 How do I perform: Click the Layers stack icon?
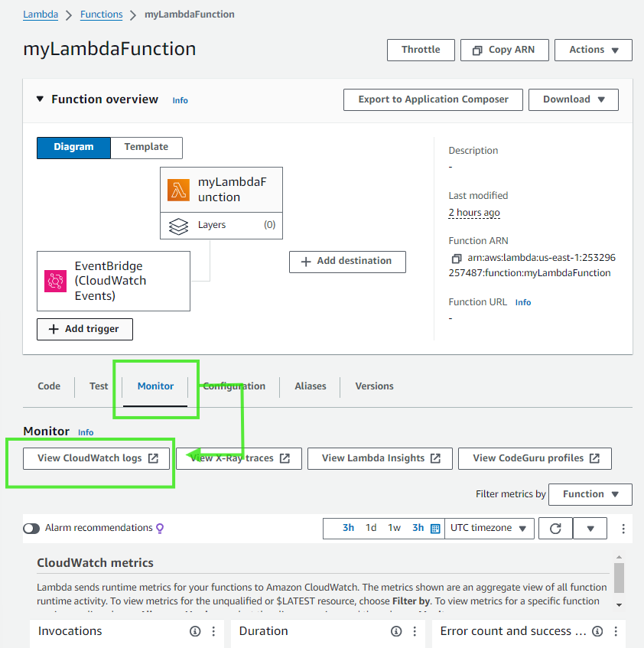tap(178, 226)
